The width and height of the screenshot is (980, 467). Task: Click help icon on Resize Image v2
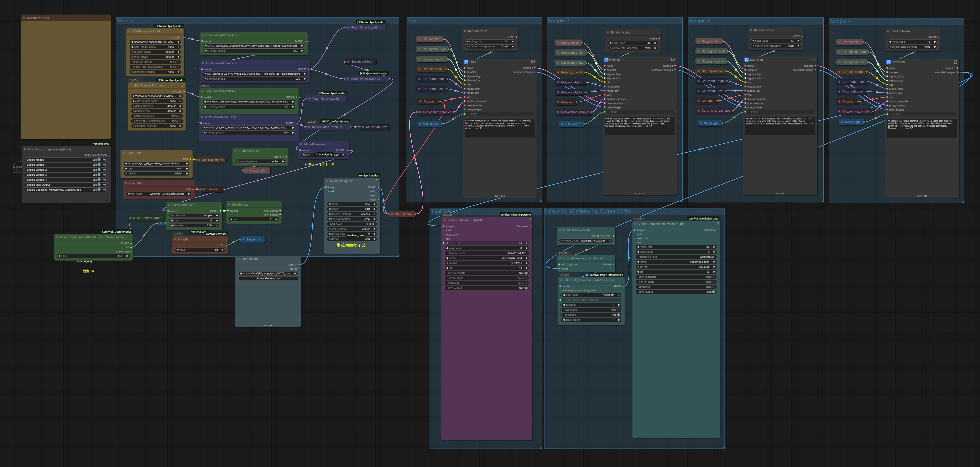click(377, 181)
